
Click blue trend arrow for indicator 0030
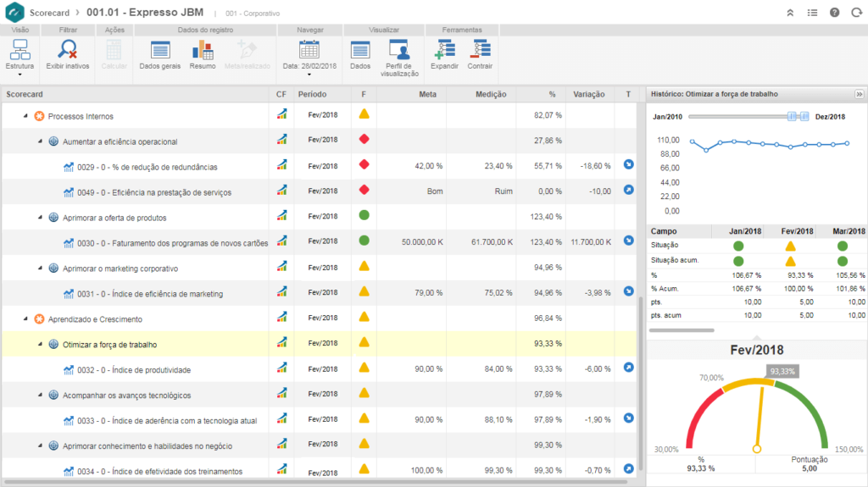(x=628, y=241)
